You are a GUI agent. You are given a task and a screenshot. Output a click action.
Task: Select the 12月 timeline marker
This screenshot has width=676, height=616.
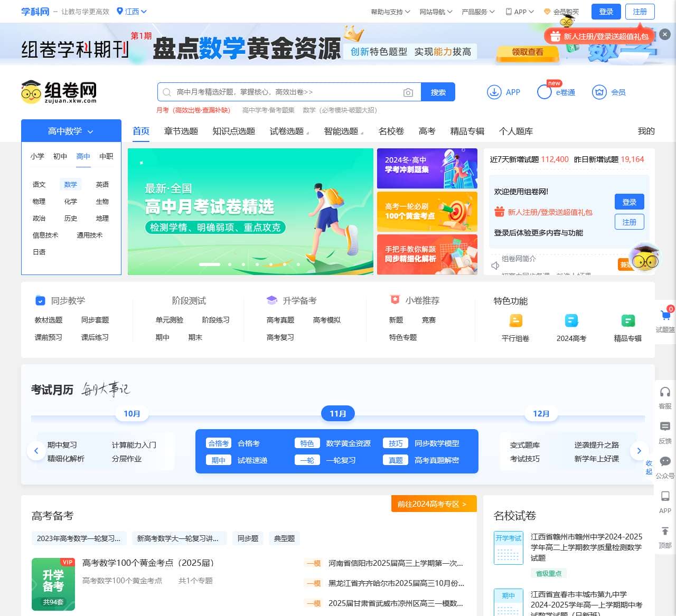[541, 413]
